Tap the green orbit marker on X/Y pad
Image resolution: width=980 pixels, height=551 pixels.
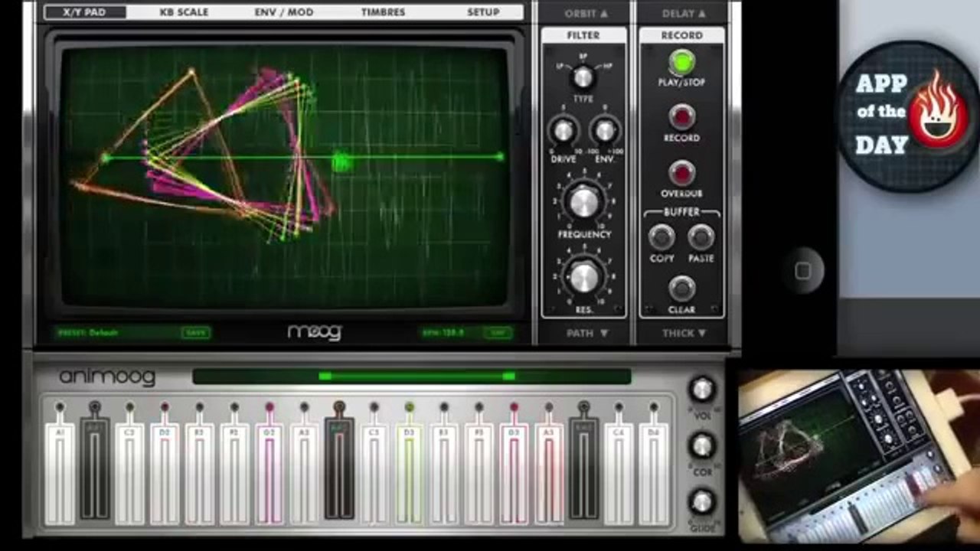[x=341, y=161]
